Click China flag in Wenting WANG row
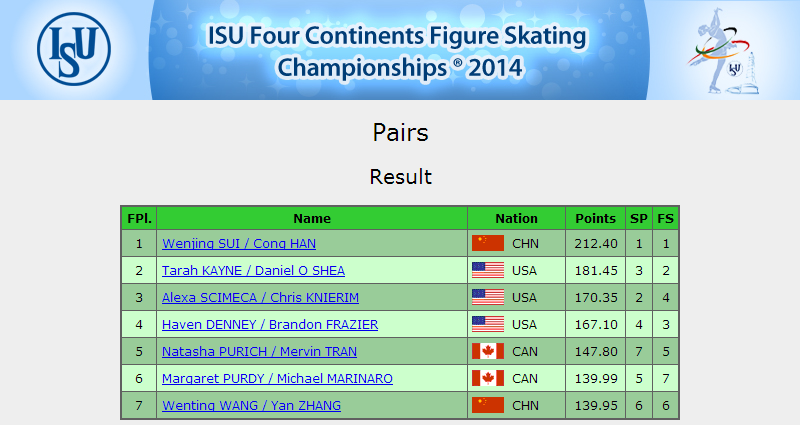Image resolution: width=800 pixels, height=425 pixels. click(488, 406)
